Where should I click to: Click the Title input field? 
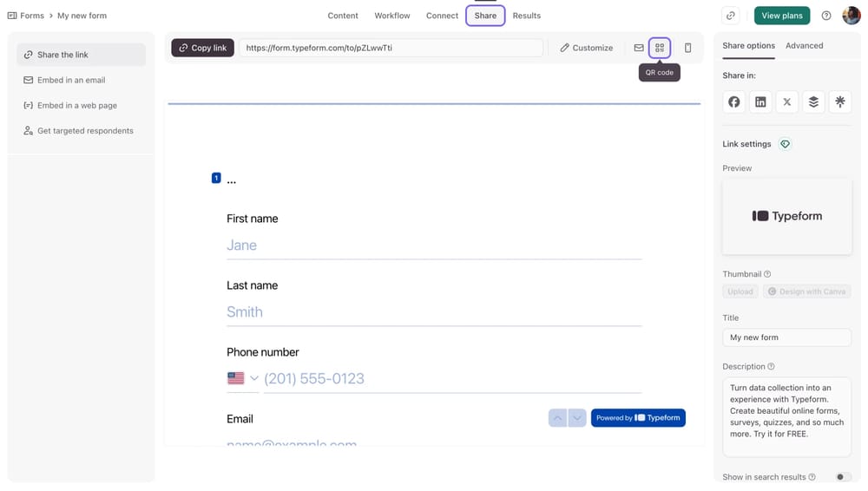(786, 337)
